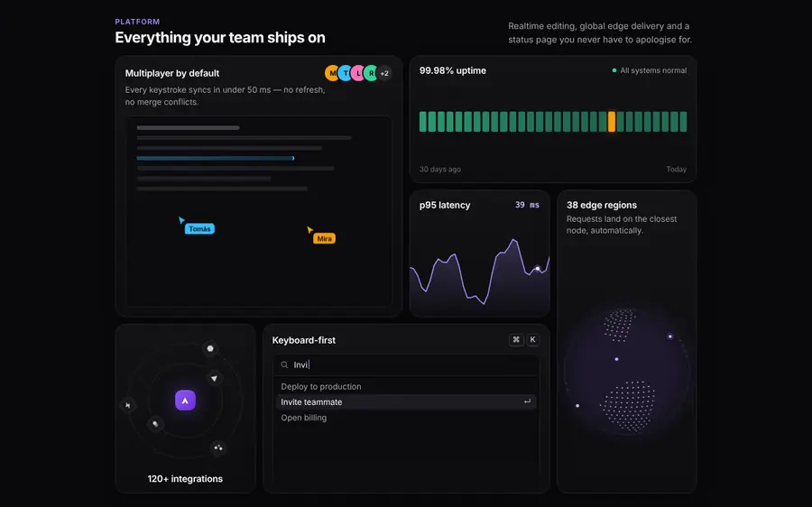Click the hexagon integration icon
Viewport: 812px width, 507px height.
tap(210, 348)
